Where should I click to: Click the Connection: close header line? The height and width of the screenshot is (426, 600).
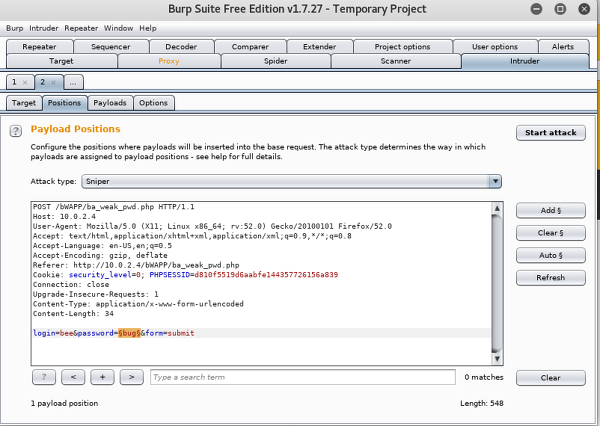coord(71,285)
